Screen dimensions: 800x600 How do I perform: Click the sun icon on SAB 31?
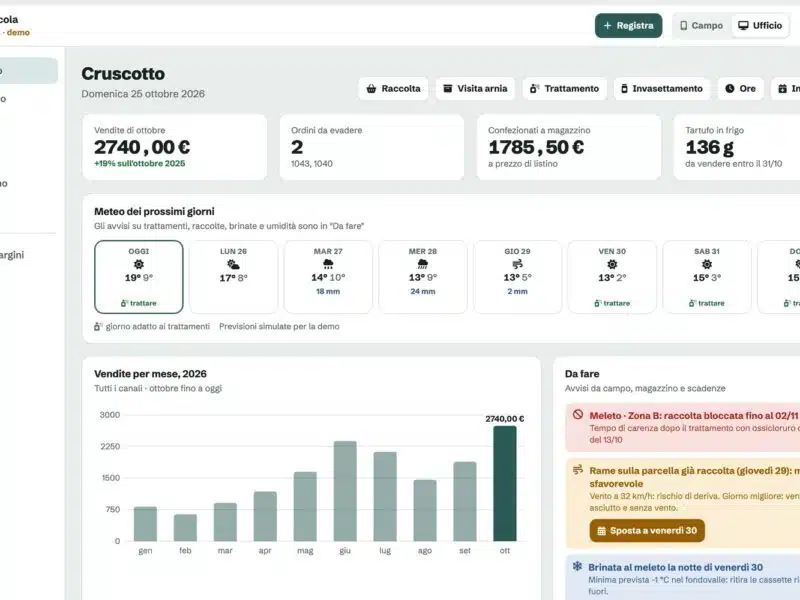click(x=707, y=264)
